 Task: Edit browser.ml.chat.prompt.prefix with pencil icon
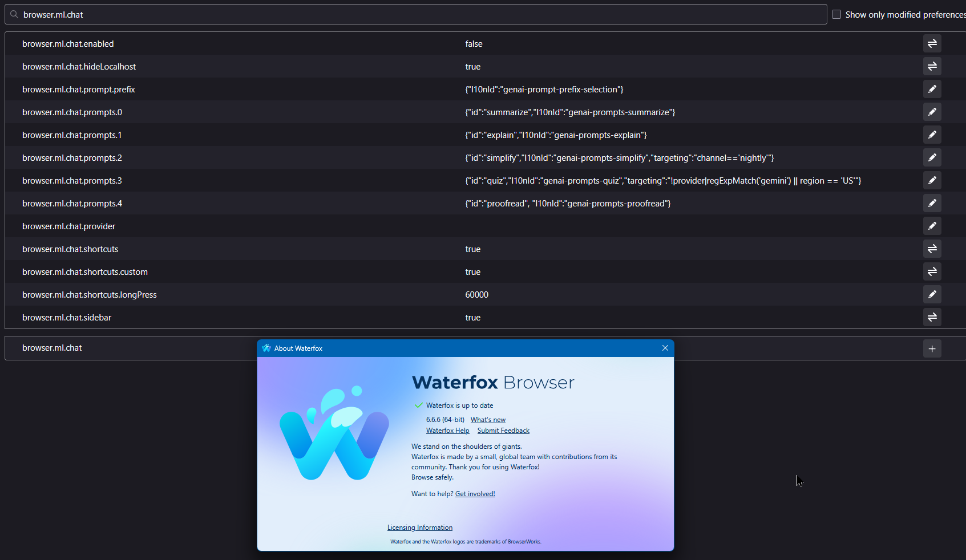pos(932,89)
